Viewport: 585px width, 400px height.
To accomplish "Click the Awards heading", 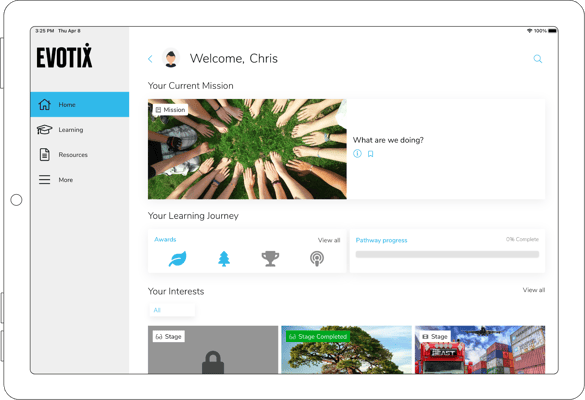I will (165, 240).
